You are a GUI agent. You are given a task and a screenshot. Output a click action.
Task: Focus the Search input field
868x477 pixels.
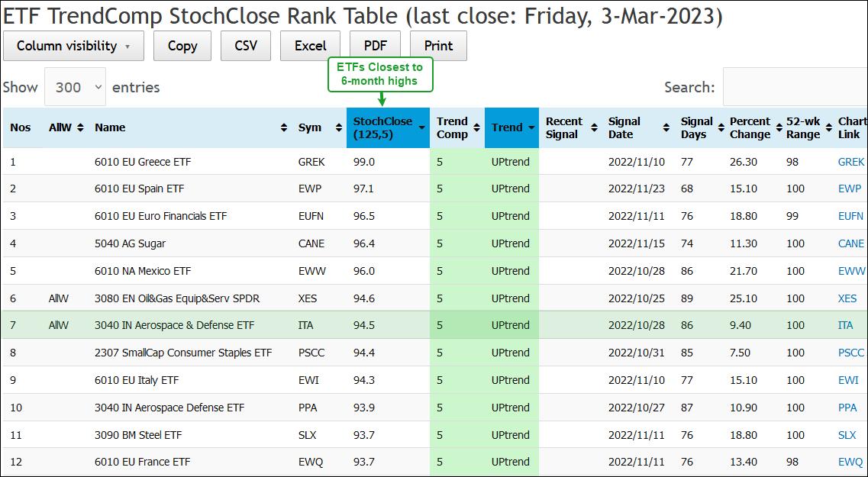pyautogui.click(x=794, y=87)
